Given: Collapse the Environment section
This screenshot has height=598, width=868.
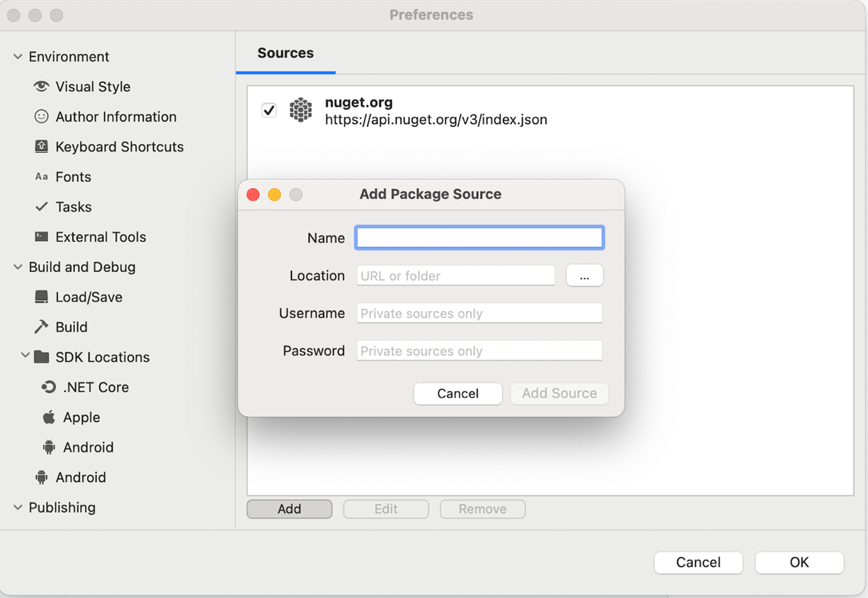Looking at the screenshot, I should [18, 57].
